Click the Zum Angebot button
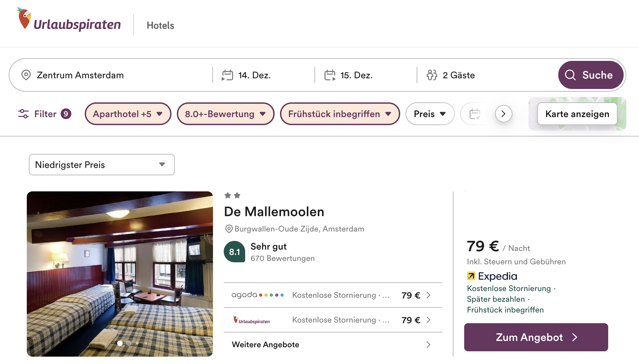Image resolution: width=639 pixels, height=364 pixels. point(536,337)
